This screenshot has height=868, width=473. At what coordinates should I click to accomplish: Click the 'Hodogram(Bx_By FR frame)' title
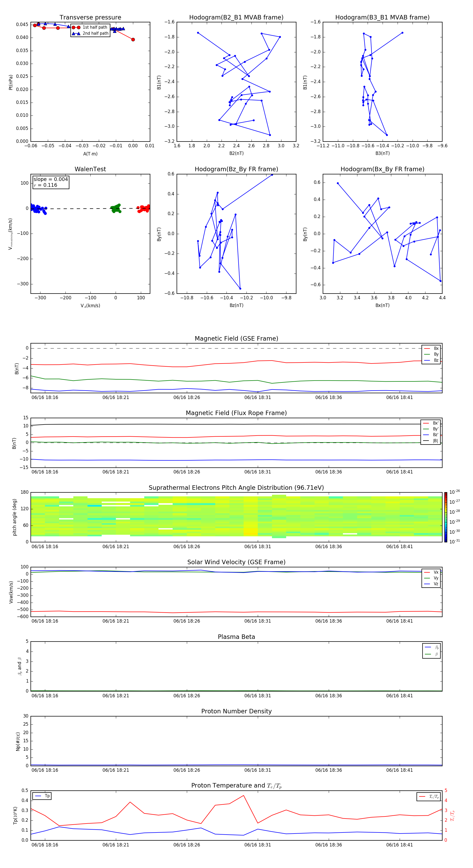pos(382,169)
